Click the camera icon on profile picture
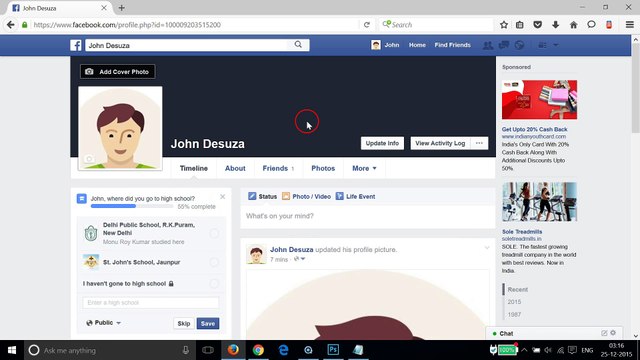Image resolution: width=640 pixels, height=360 pixels. (x=89, y=159)
